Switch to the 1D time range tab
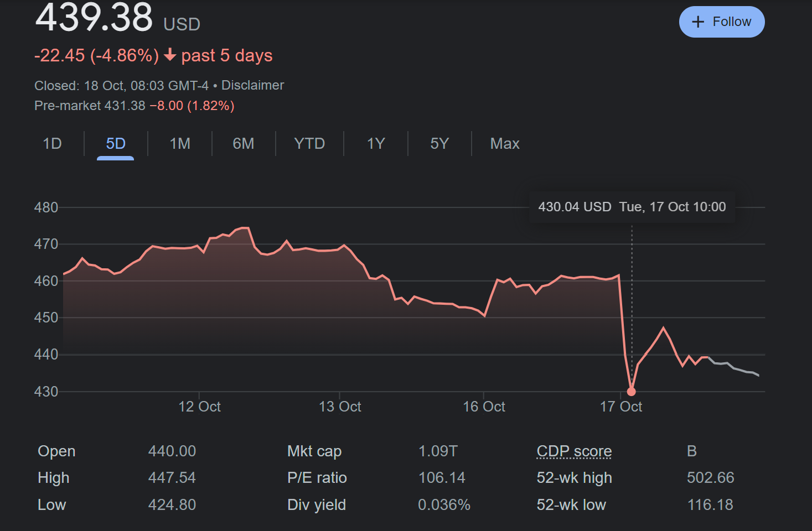The image size is (812, 531). [x=52, y=144]
